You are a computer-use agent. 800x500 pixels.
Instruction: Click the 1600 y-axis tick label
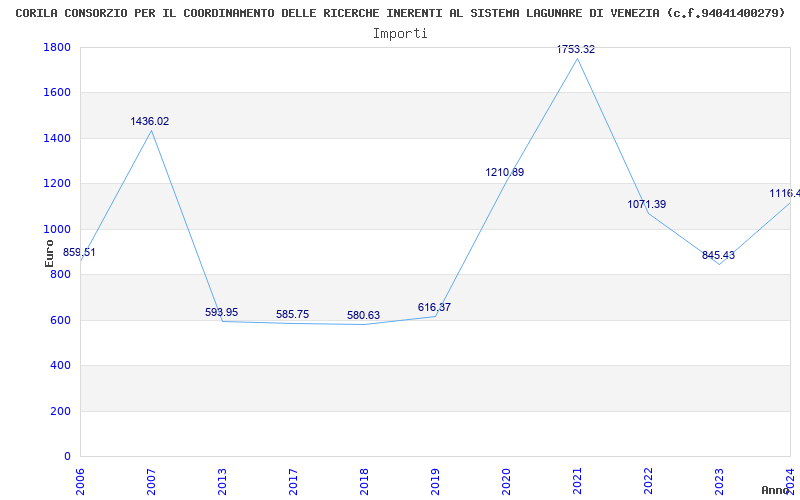(57, 93)
